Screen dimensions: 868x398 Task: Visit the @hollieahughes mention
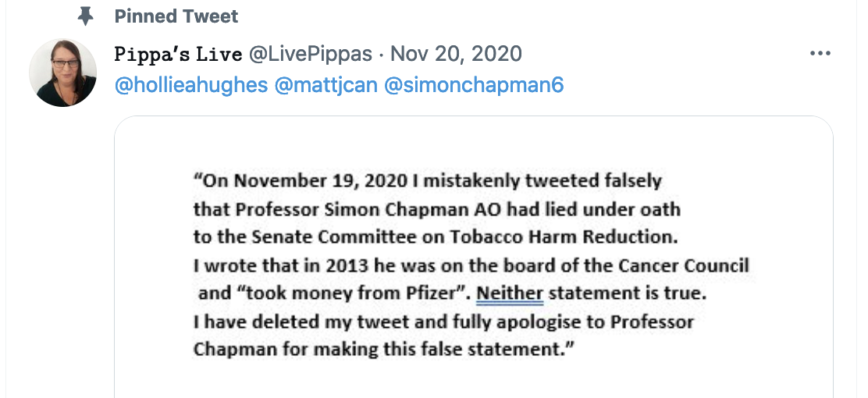tap(190, 85)
